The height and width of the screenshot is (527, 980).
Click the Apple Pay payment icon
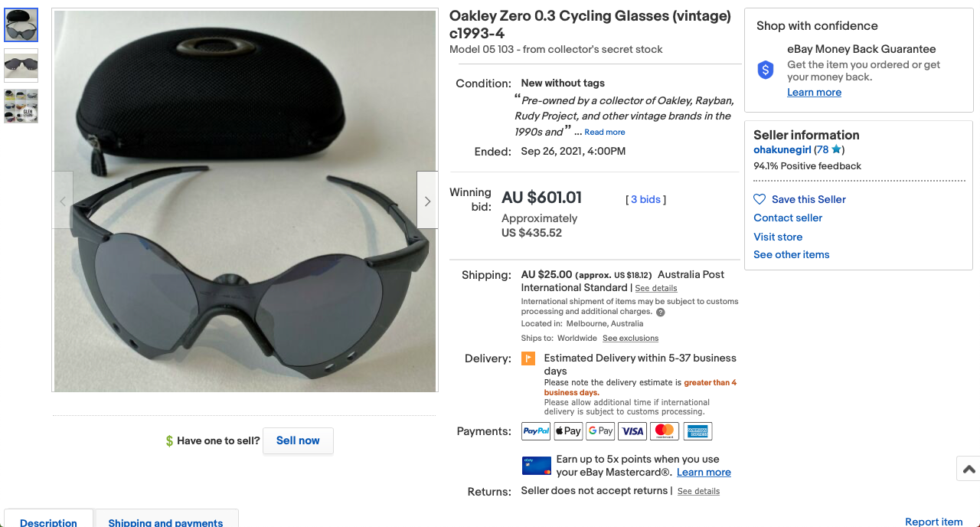(568, 431)
